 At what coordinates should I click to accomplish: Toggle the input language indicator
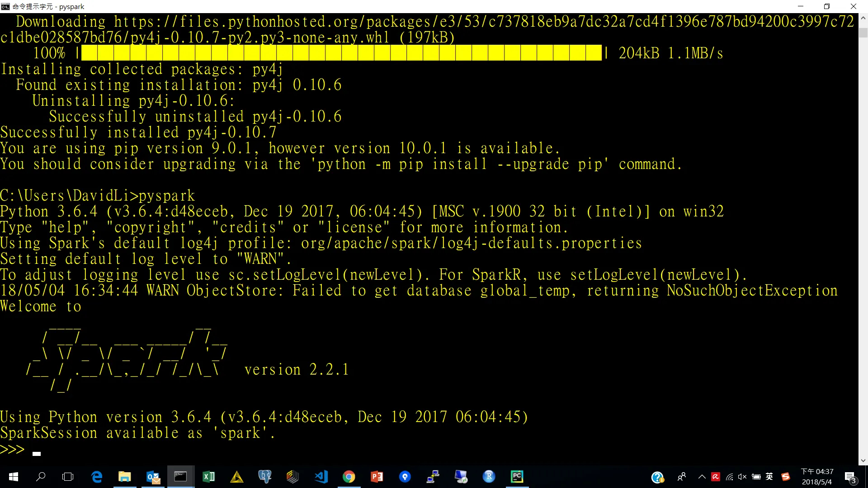click(x=769, y=477)
